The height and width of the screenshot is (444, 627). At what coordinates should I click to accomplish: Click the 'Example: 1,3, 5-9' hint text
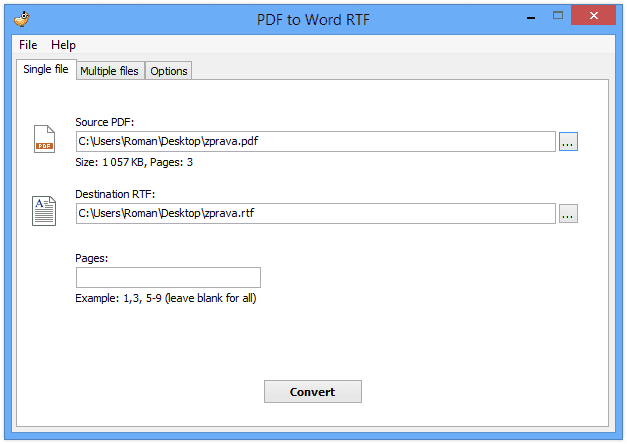tap(166, 298)
